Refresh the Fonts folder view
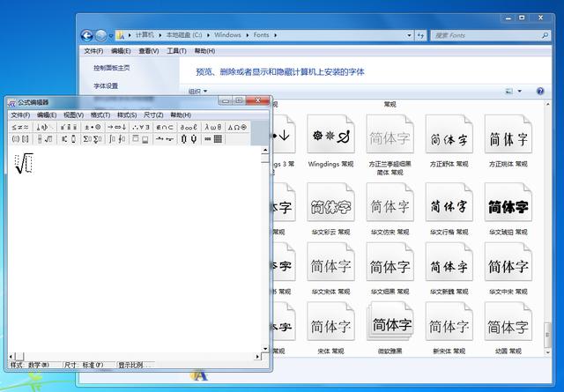The width and height of the screenshot is (564, 392). coord(420,35)
